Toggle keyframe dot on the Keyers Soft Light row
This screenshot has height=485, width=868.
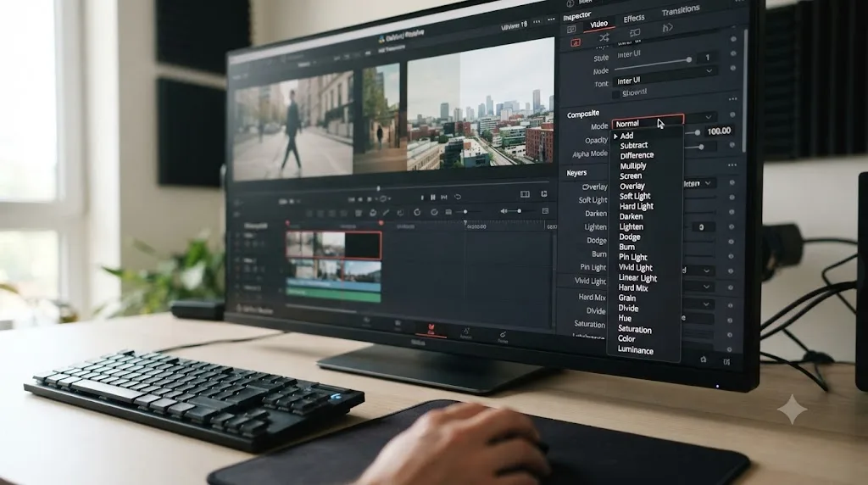point(732,197)
